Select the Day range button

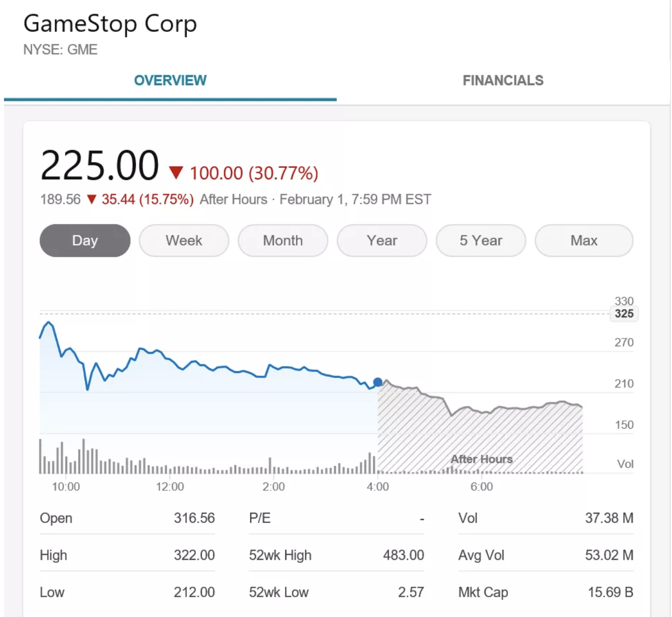tap(85, 240)
